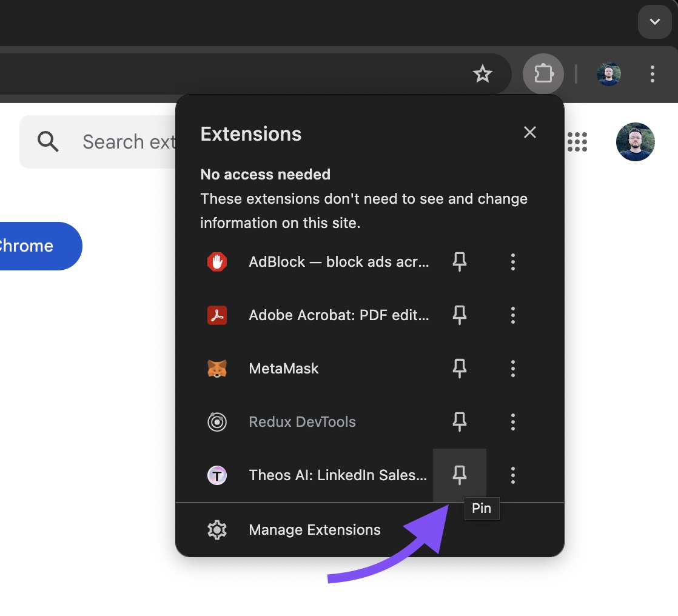This screenshot has height=616, width=678.
Task: Open Manage Extensions
Action: [370, 530]
